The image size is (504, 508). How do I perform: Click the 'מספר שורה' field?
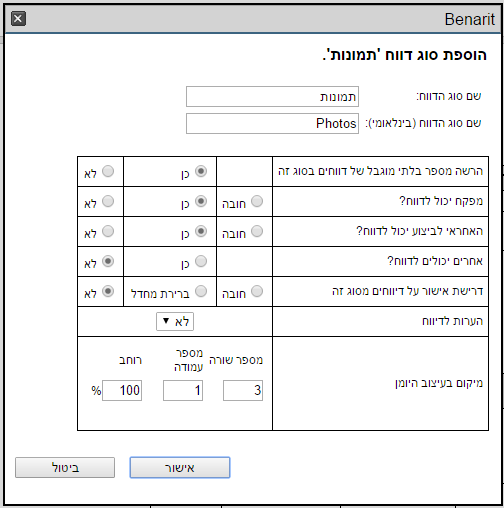243,390
